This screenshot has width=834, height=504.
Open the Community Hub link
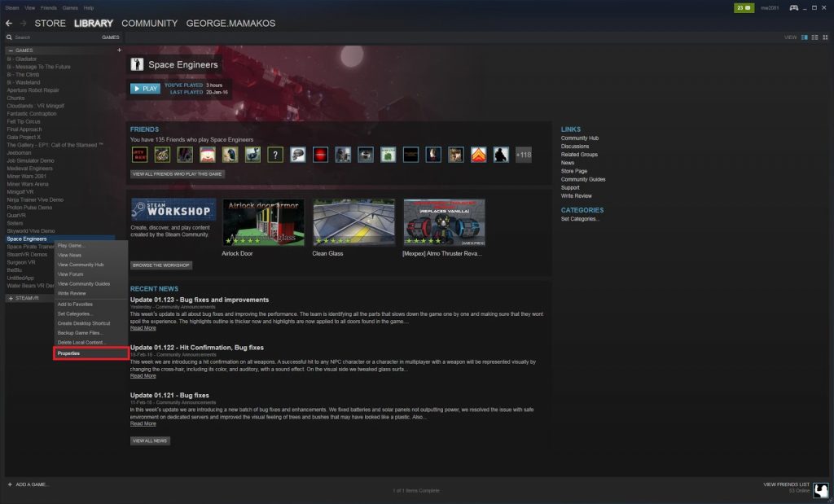[580, 138]
